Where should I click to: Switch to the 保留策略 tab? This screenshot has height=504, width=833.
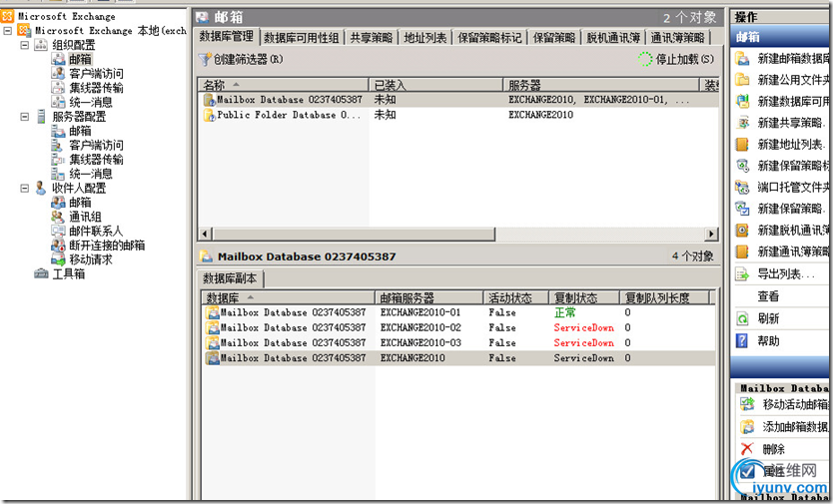click(x=554, y=38)
